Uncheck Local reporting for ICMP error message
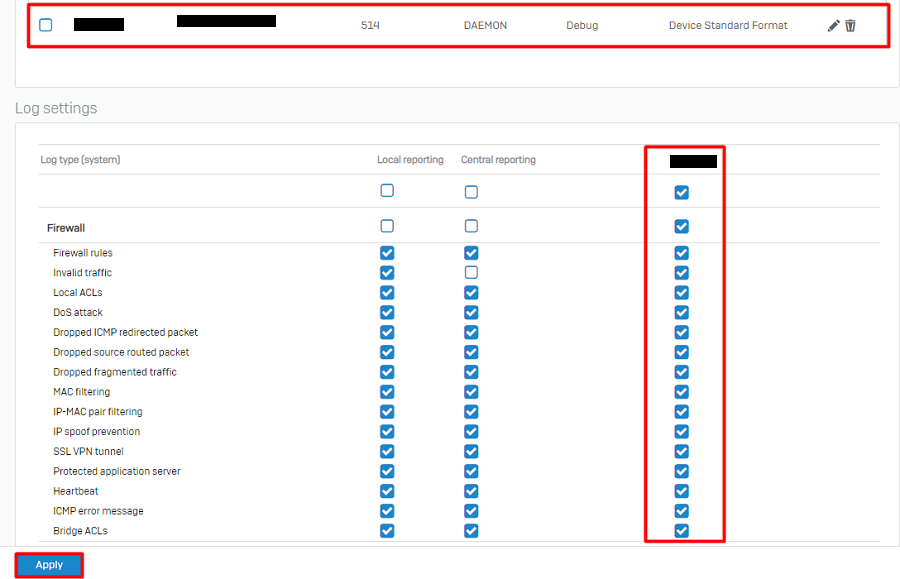The width and height of the screenshot is (900, 579). pyautogui.click(x=387, y=511)
